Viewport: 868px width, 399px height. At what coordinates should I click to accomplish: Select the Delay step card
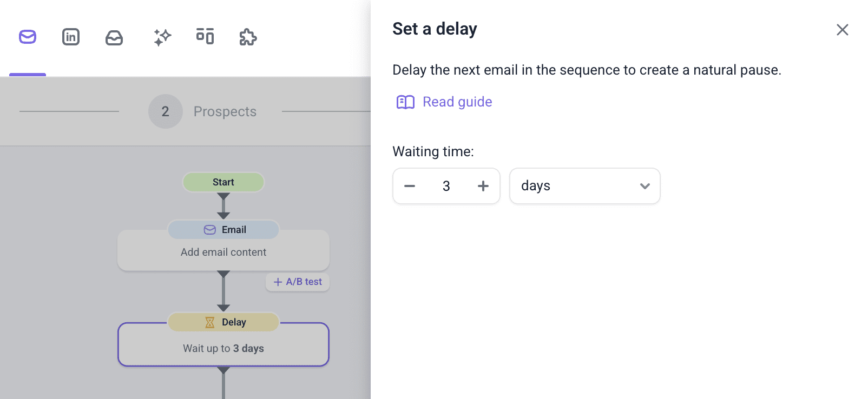pyautogui.click(x=223, y=349)
